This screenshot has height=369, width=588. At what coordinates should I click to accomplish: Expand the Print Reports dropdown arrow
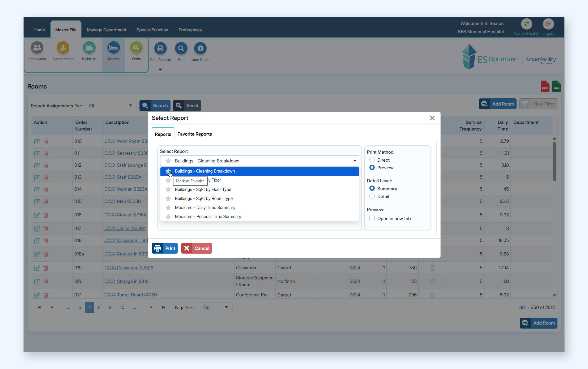point(160,70)
